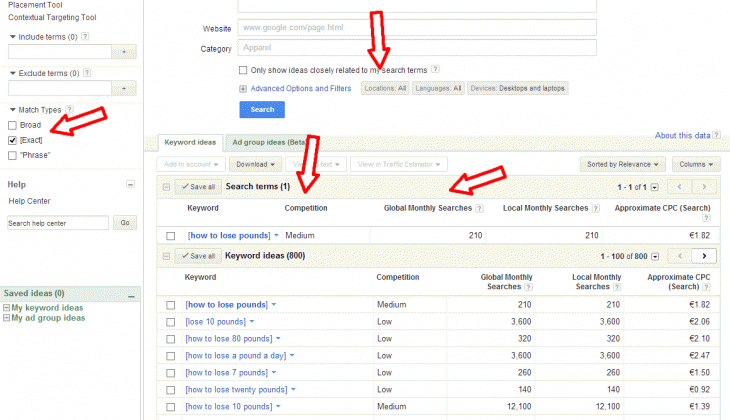Open the Contextual Targeting Tool link
Screen dimensions: 730x420
52,18
